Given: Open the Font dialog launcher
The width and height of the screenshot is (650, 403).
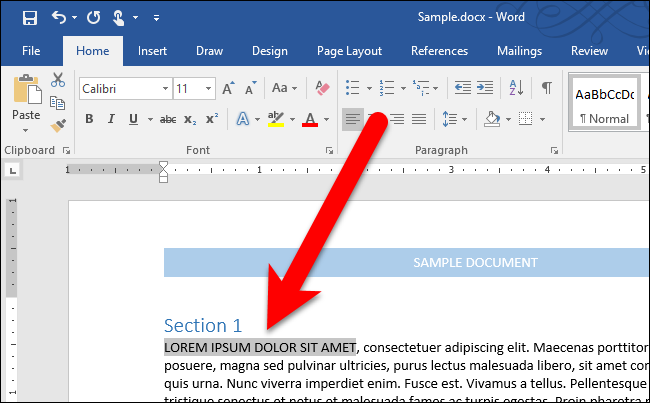Looking at the screenshot, I should pos(329,151).
